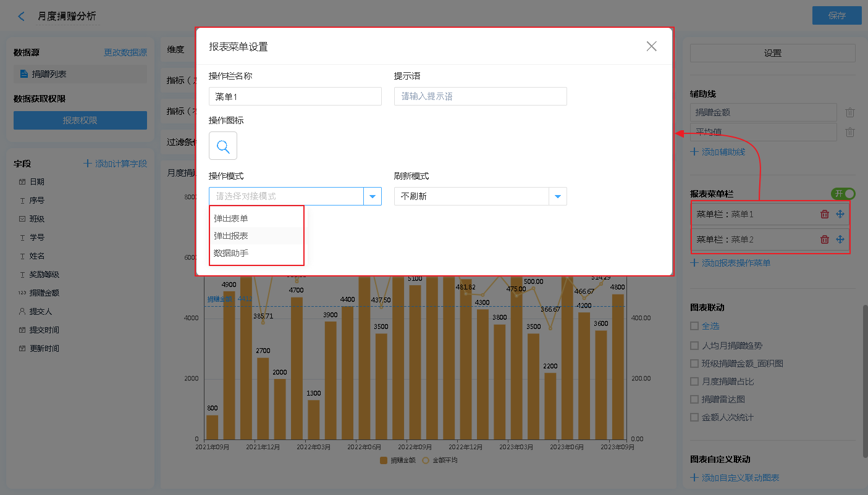Delete 菜单栏：菜单1 with the trash icon
Image resolution: width=868 pixels, height=495 pixels.
pyautogui.click(x=824, y=214)
